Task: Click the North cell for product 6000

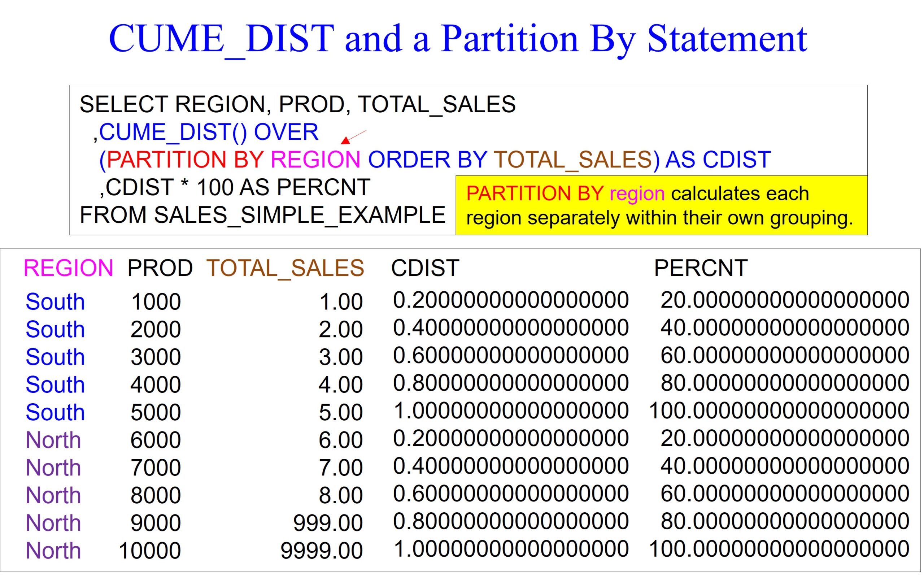Action: pos(53,440)
